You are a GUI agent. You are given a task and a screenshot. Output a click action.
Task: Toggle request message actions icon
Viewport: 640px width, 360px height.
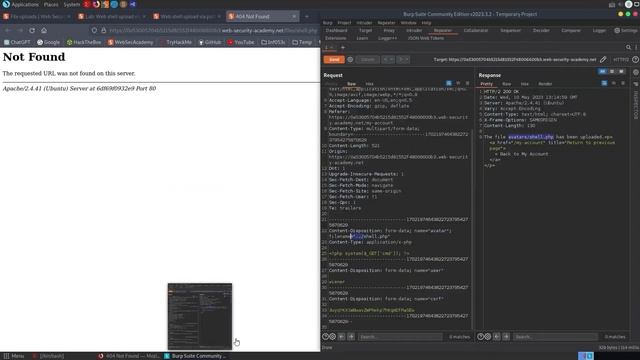click(449, 83)
